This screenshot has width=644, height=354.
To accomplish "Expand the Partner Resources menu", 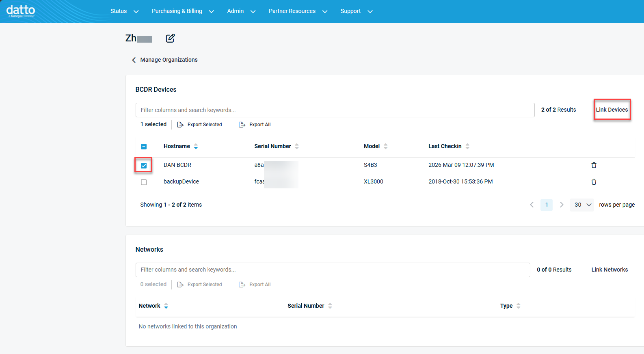I will pos(298,11).
